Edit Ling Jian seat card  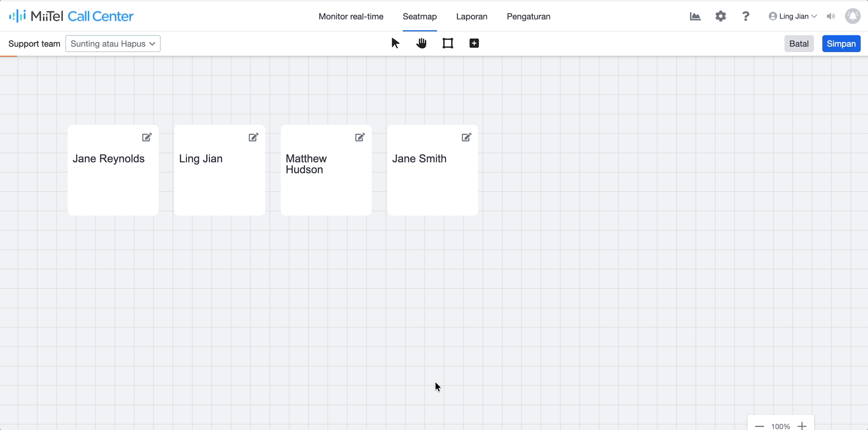coord(254,137)
